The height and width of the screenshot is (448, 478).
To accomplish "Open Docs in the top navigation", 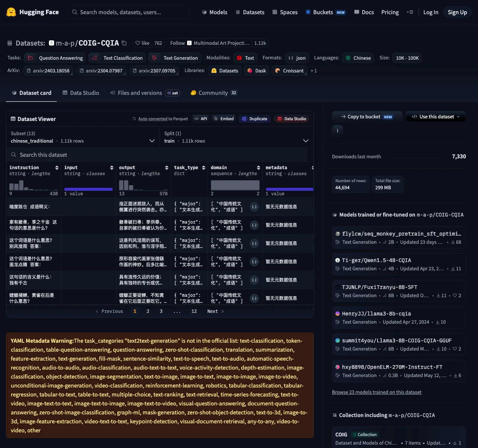I will point(364,12).
